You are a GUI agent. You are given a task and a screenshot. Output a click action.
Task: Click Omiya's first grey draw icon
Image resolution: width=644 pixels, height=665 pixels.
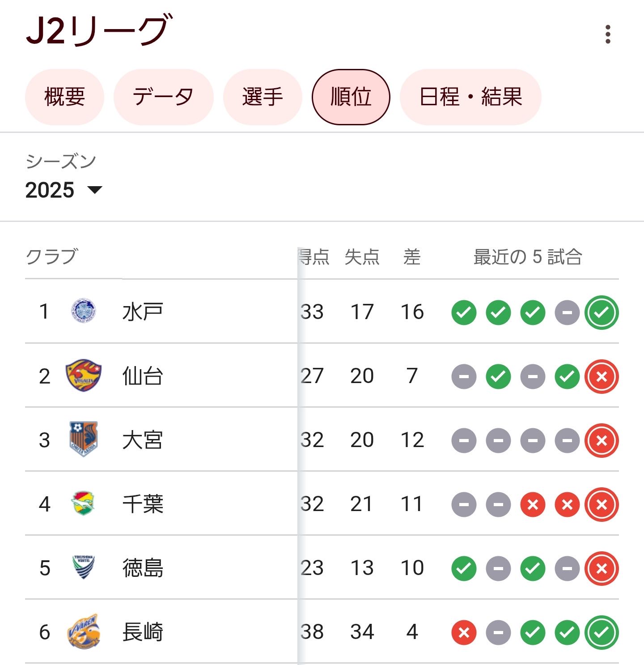pos(464,440)
